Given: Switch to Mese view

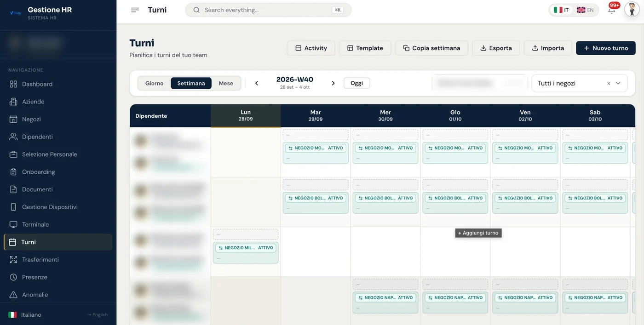Looking at the screenshot, I should click(x=226, y=83).
